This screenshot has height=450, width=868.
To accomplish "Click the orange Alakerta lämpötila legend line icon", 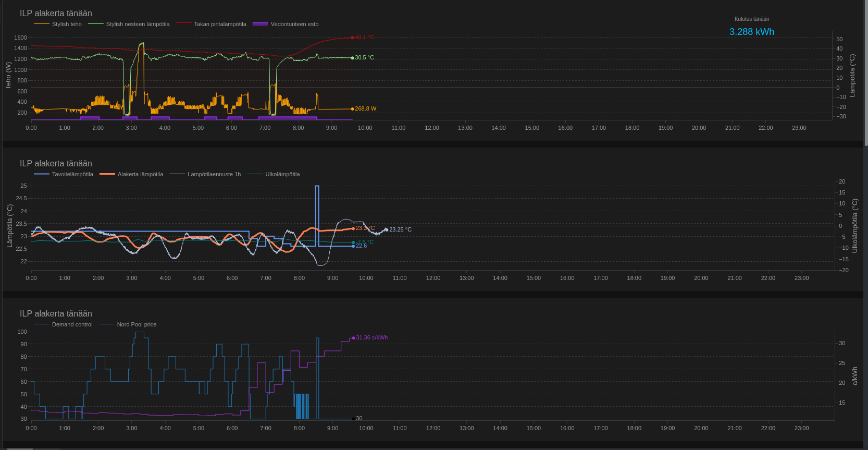I will click(107, 174).
